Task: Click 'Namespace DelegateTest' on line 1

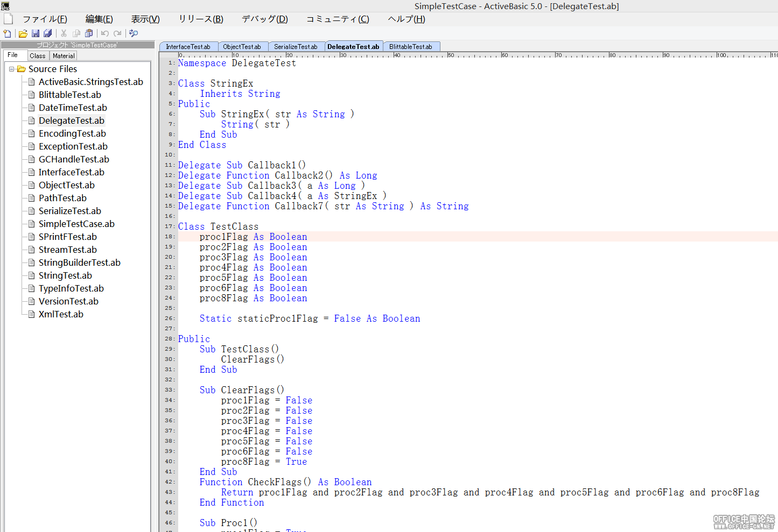Action: pyautogui.click(x=237, y=63)
